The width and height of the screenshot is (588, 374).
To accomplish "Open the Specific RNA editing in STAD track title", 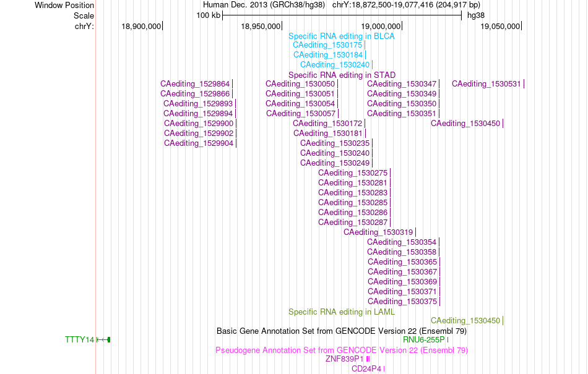I will tap(342, 75).
